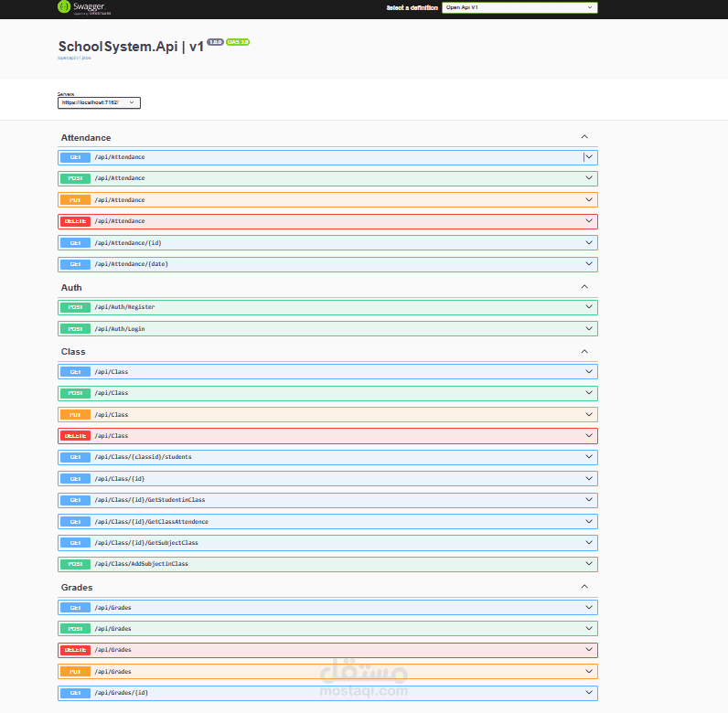Image resolution: width=728 pixels, height=713 pixels.
Task: Click the GET badge of /api/Grades/{id}
Action: 75,693
